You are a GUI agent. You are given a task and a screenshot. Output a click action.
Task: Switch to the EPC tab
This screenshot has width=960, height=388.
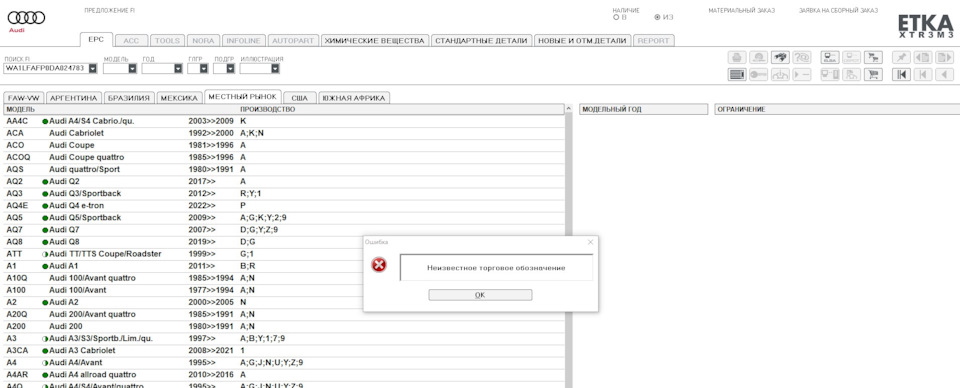[x=96, y=40]
